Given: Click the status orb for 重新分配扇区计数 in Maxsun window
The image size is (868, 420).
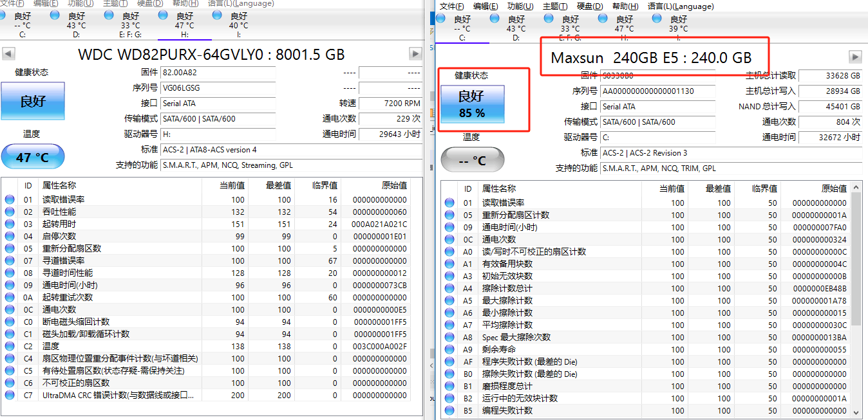Looking at the screenshot, I should click(449, 215).
